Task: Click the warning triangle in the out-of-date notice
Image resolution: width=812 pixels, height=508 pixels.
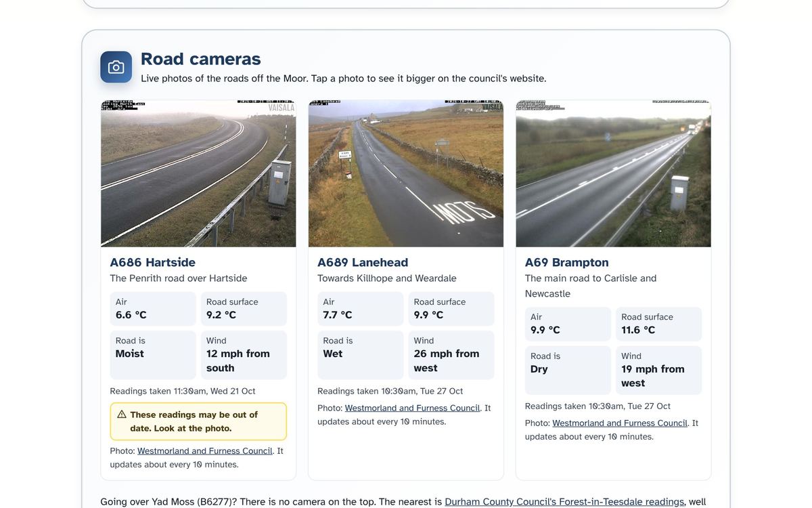Action: (x=122, y=415)
